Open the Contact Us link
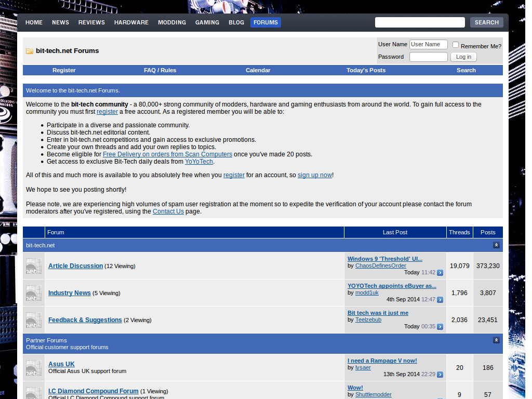532x399 pixels. point(168,211)
